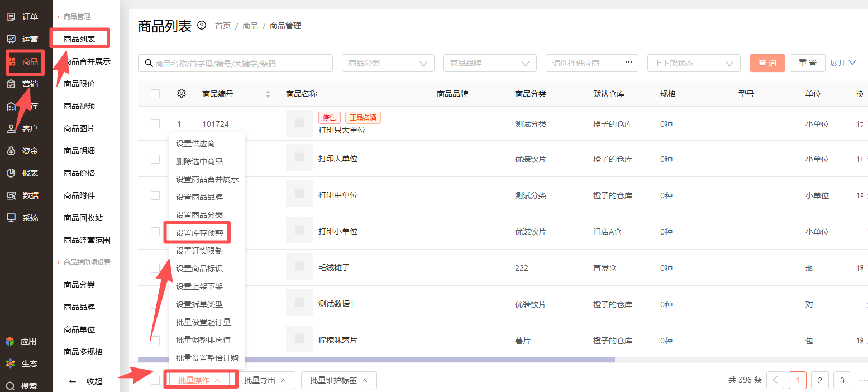Open the 运营 operations sidebar icon
The height and width of the screenshot is (392, 868).
pos(11,39)
